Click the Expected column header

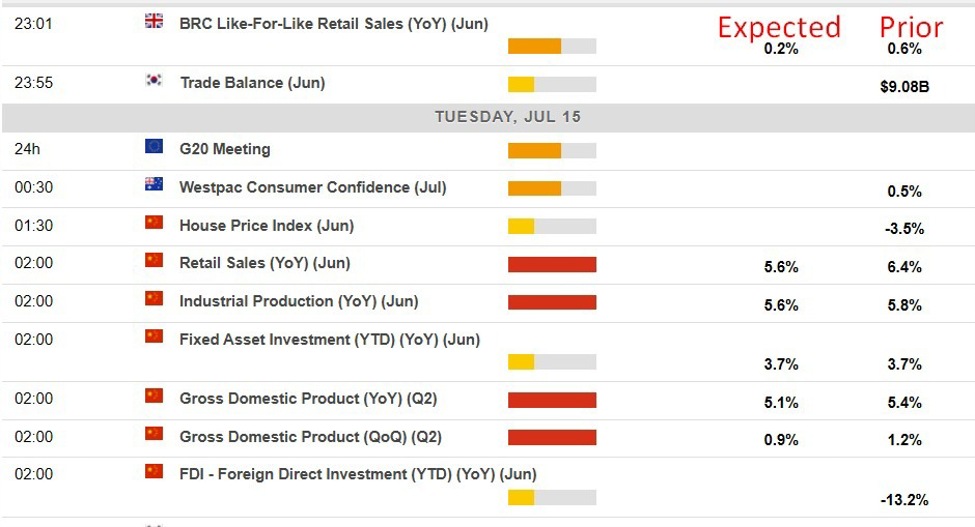coord(779,27)
